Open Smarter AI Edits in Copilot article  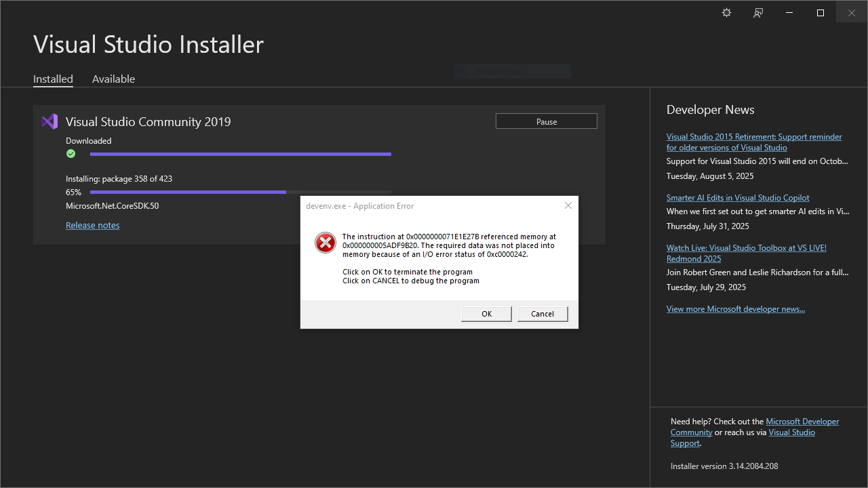[738, 198]
